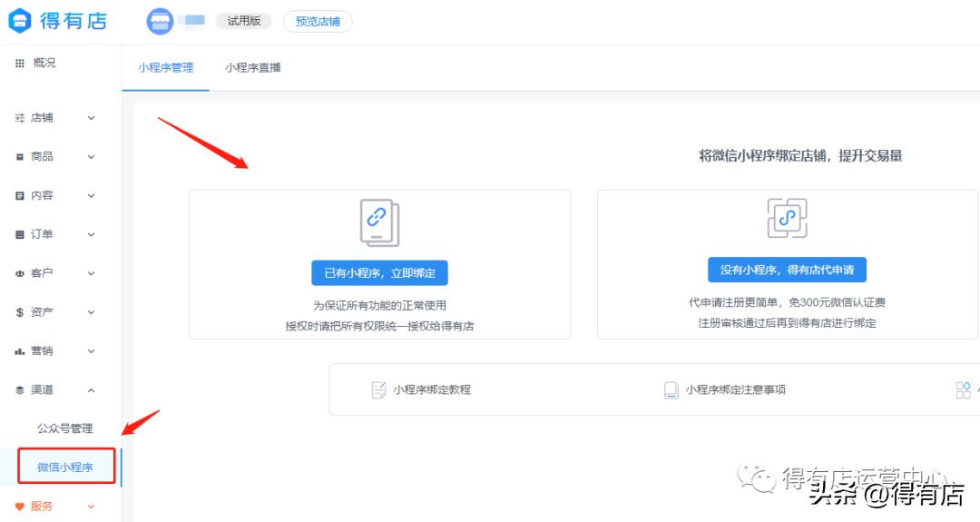The image size is (980, 522).
Task: Click the 内容 sidebar icon
Action: (x=19, y=196)
